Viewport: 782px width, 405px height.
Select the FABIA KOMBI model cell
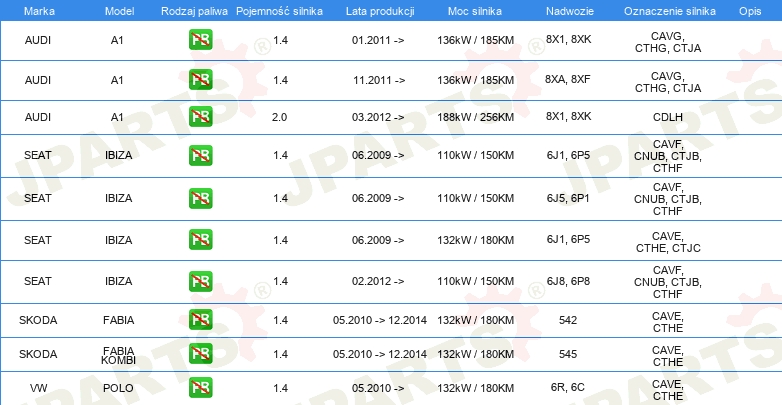click(119, 355)
